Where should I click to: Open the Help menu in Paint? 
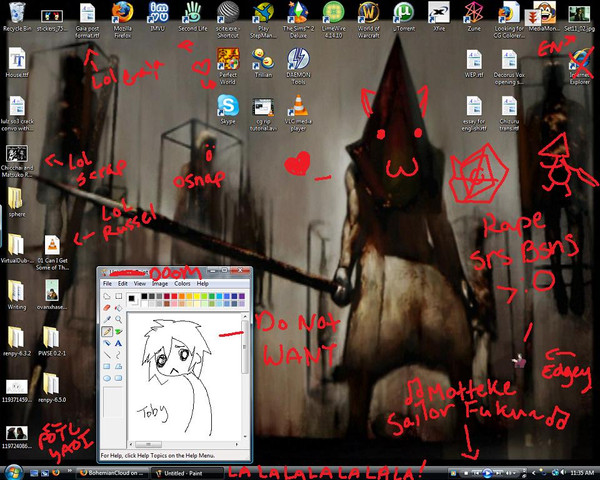203,284
